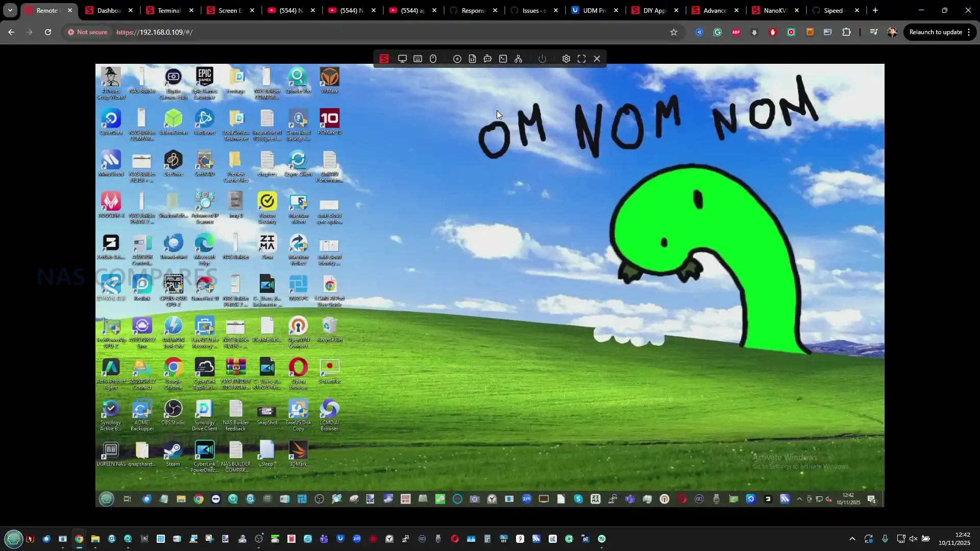The image size is (980, 551).
Task: Open the virtual keyboard menu icon
Action: (x=418, y=59)
